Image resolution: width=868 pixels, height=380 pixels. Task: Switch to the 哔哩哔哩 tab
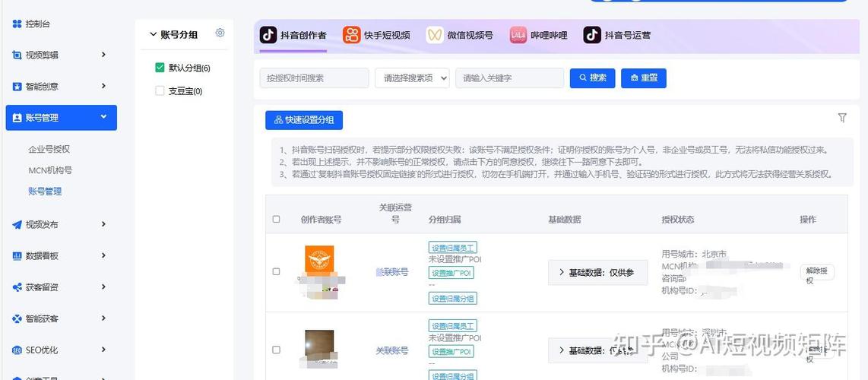point(539,36)
